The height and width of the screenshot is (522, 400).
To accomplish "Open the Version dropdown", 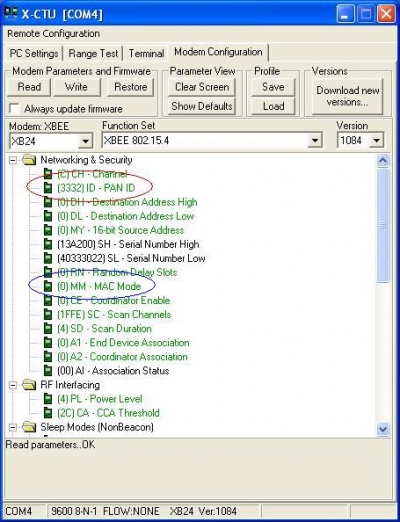I will 377,141.
